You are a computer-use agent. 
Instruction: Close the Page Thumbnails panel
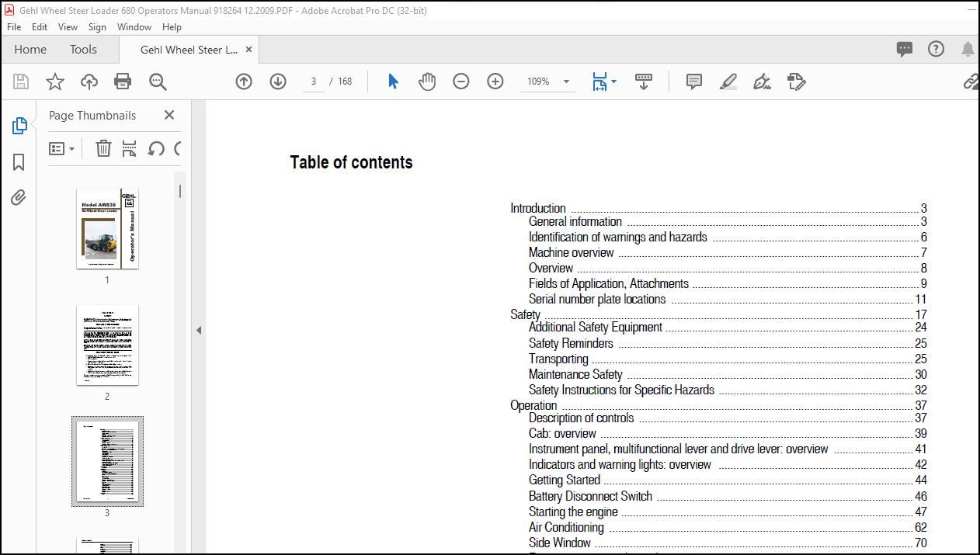pos(169,115)
